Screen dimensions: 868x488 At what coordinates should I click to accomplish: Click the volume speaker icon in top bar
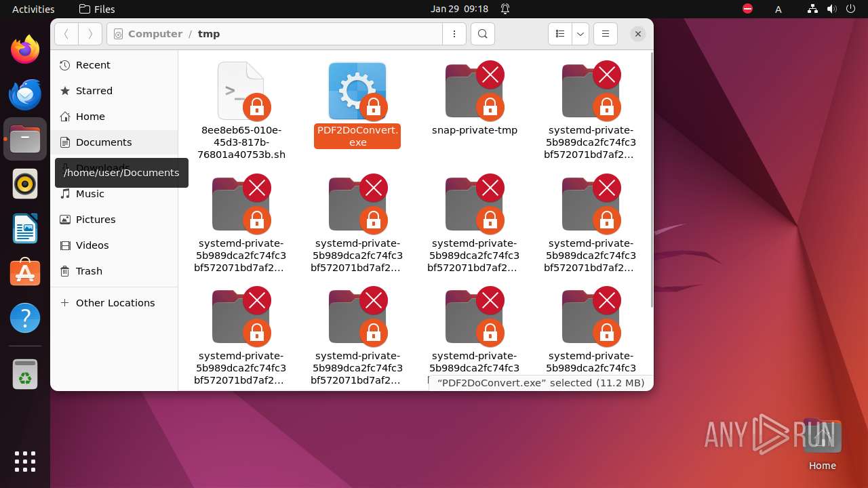[831, 9]
